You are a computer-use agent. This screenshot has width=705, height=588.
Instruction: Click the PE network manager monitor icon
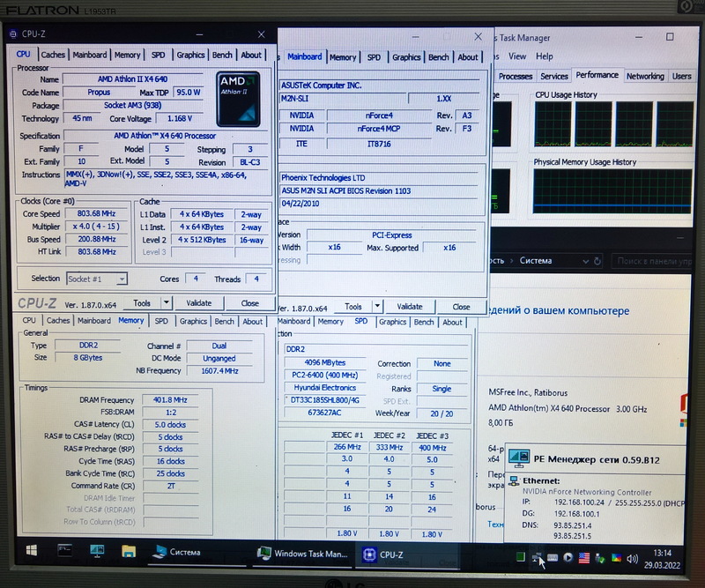pyautogui.click(x=518, y=459)
